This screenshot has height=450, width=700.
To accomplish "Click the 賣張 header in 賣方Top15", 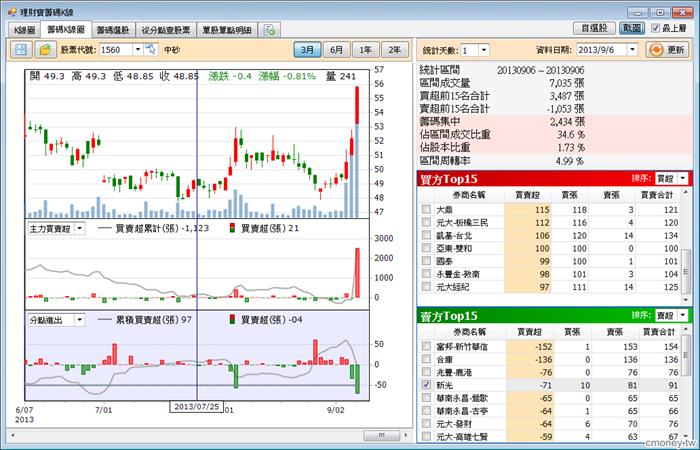I will [x=615, y=332].
